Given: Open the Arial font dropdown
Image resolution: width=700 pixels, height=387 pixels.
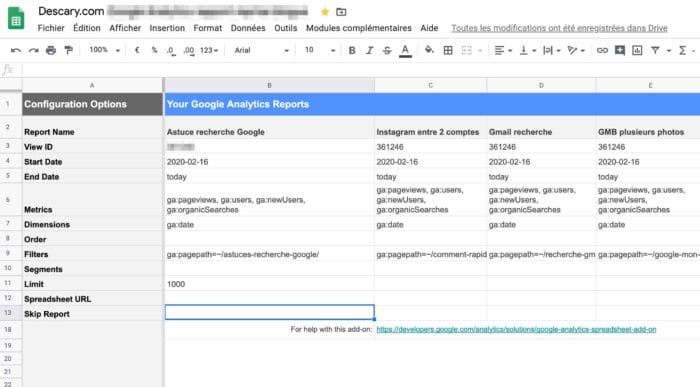Looking at the screenshot, I should coord(262,50).
